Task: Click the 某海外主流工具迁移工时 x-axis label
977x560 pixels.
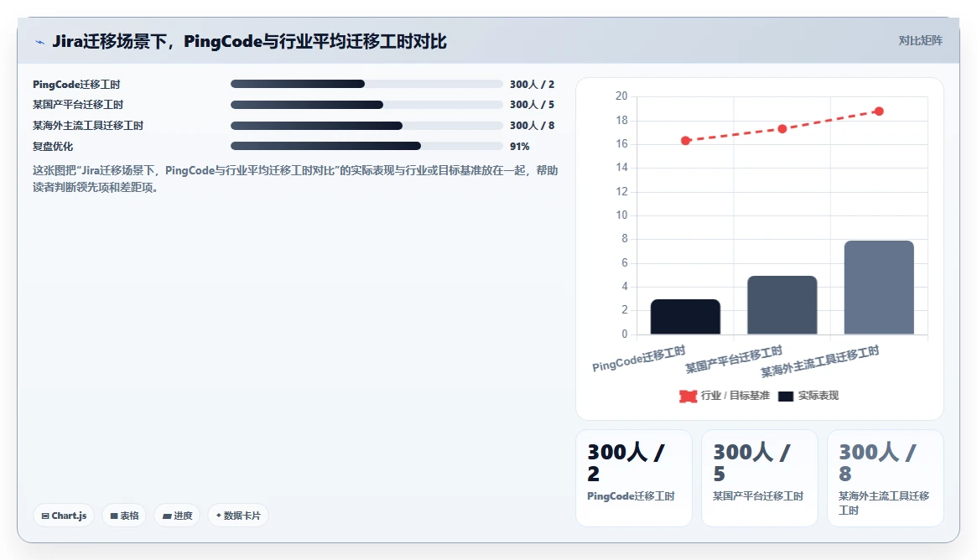Action: (820, 361)
